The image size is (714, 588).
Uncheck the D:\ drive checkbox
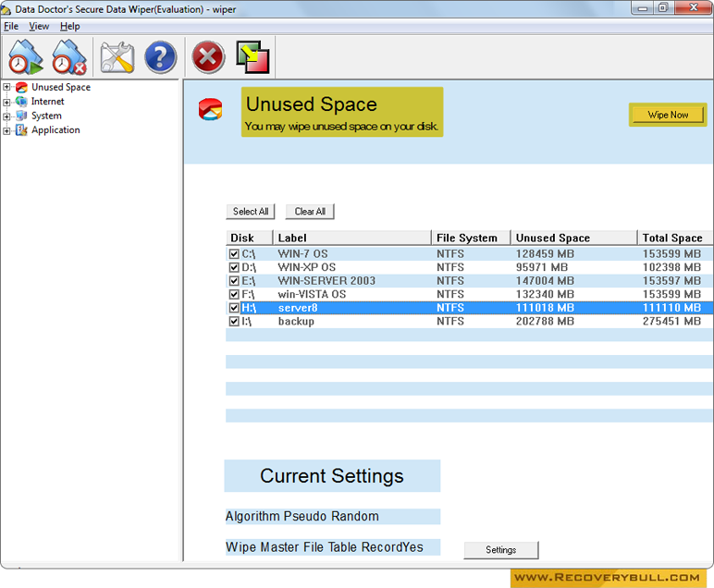[234, 267]
